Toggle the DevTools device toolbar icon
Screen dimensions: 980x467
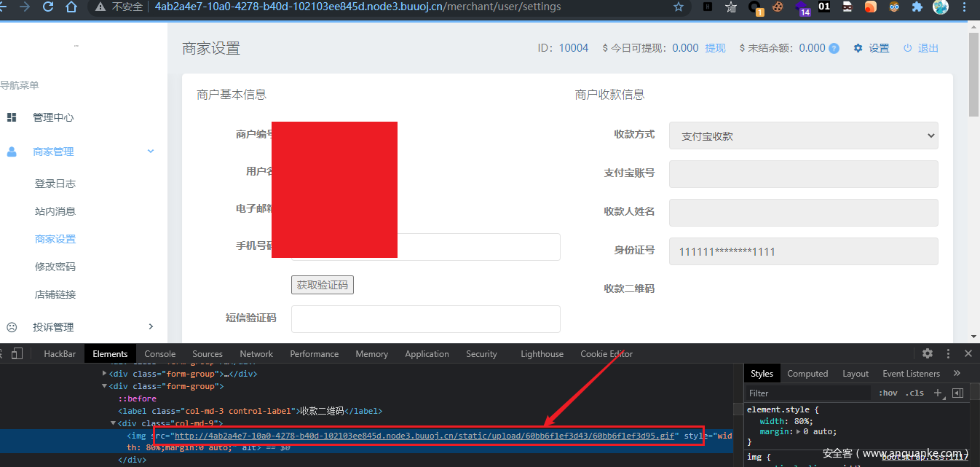coord(17,353)
